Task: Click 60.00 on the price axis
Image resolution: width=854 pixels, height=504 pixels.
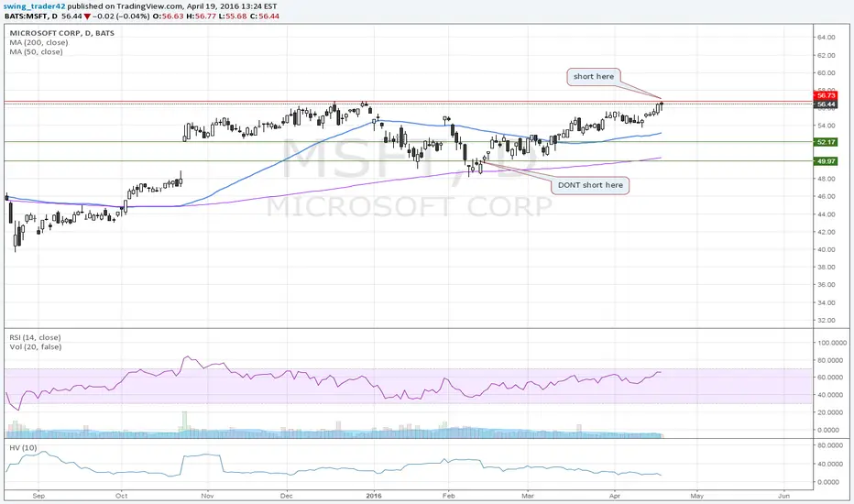Action: [x=827, y=73]
